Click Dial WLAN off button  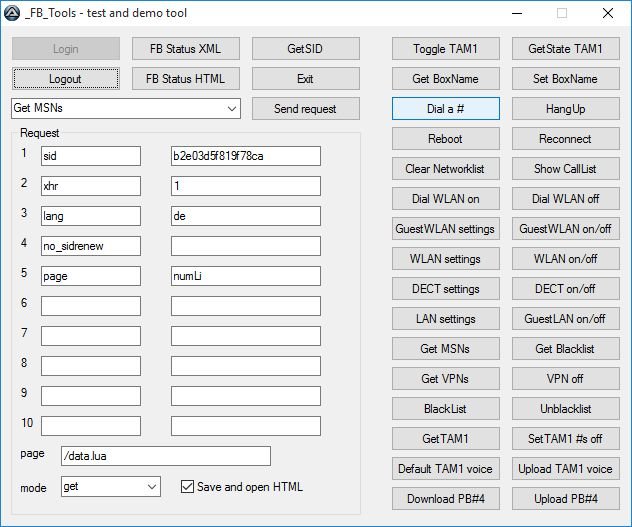pos(566,199)
